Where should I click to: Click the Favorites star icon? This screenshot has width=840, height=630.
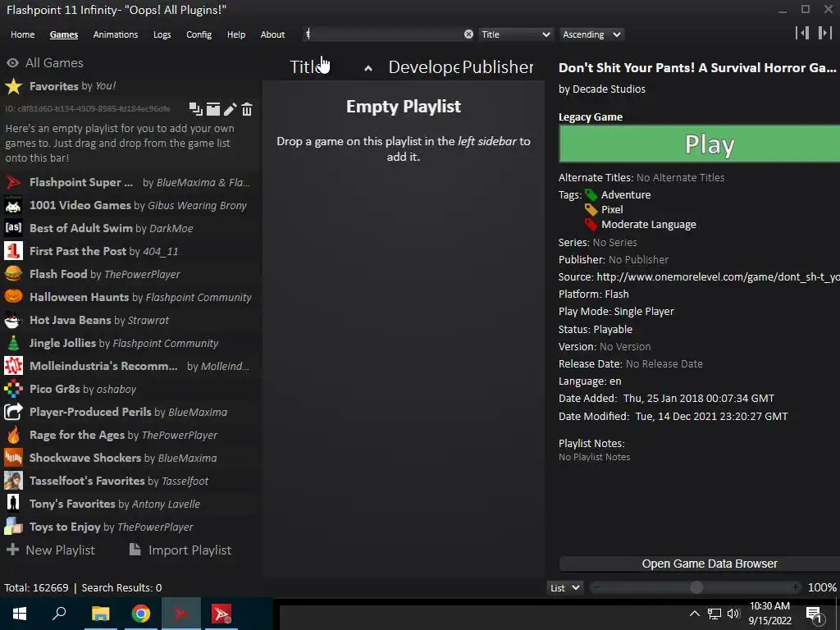[x=13, y=86]
